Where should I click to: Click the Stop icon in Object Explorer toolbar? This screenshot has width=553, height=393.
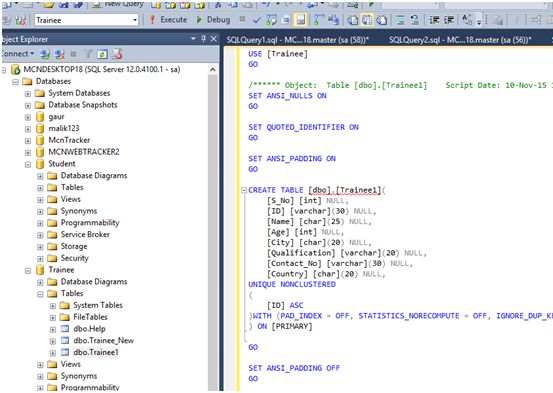(x=73, y=54)
